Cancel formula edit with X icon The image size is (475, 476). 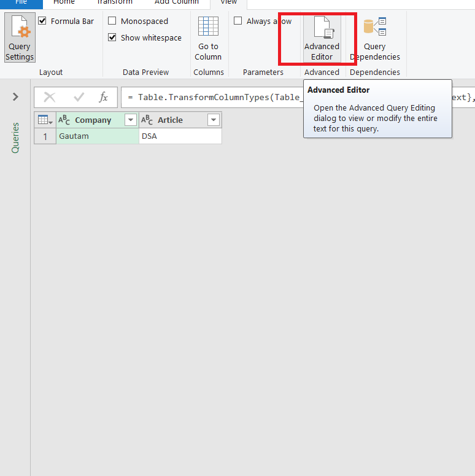pyautogui.click(x=50, y=98)
